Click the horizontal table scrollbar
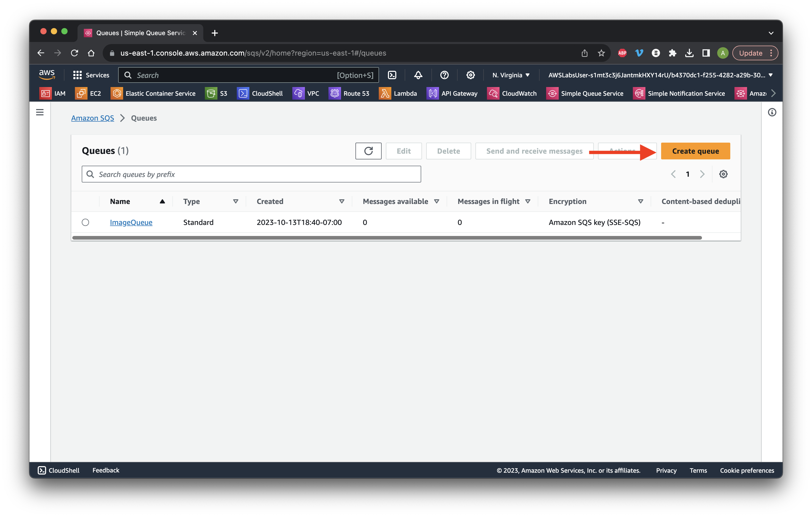812x517 pixels. tap(387, 238)
